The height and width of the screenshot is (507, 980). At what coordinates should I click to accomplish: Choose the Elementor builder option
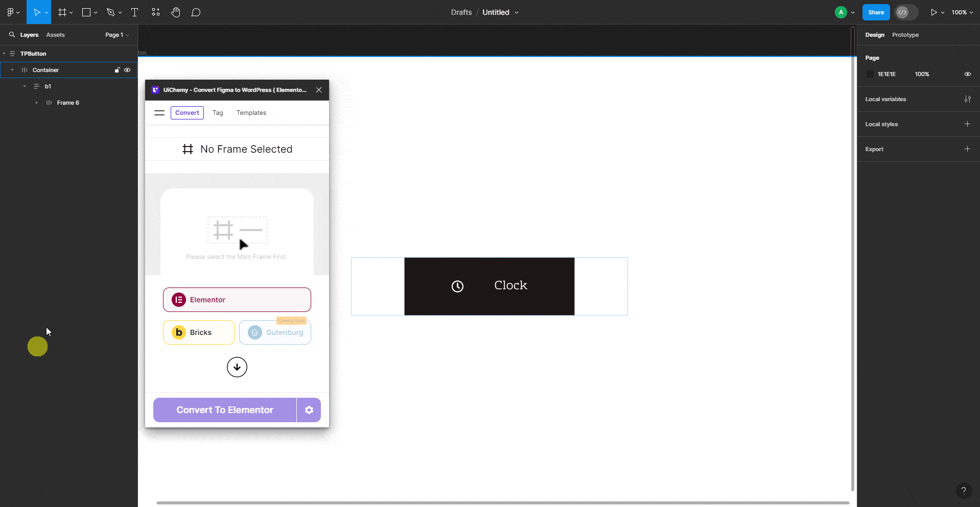pos(237,300)
